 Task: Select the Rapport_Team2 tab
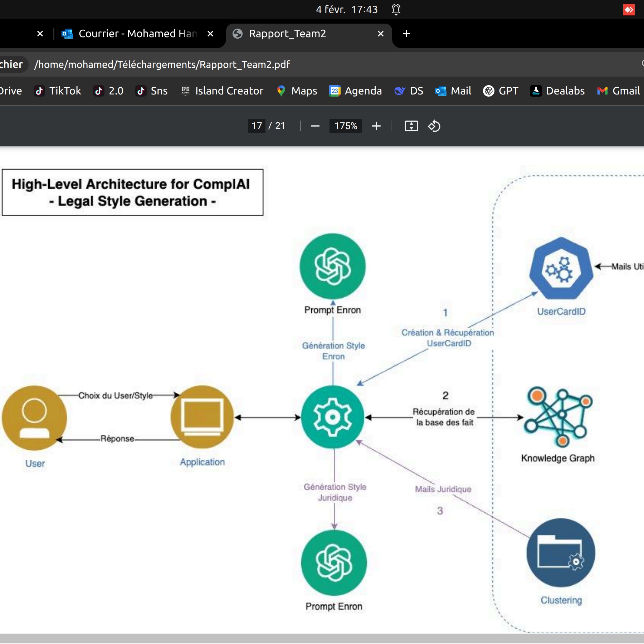pyautogui.click(x=293, y=34)
